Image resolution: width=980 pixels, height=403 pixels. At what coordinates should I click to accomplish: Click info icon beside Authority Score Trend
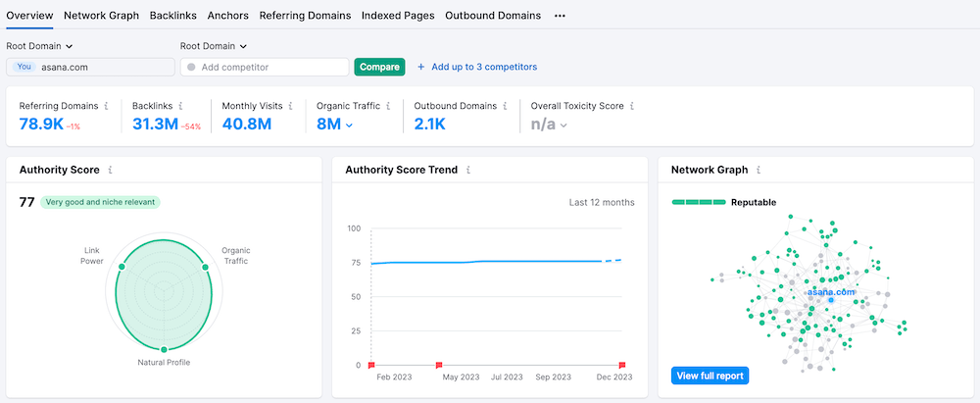point(468,170)
